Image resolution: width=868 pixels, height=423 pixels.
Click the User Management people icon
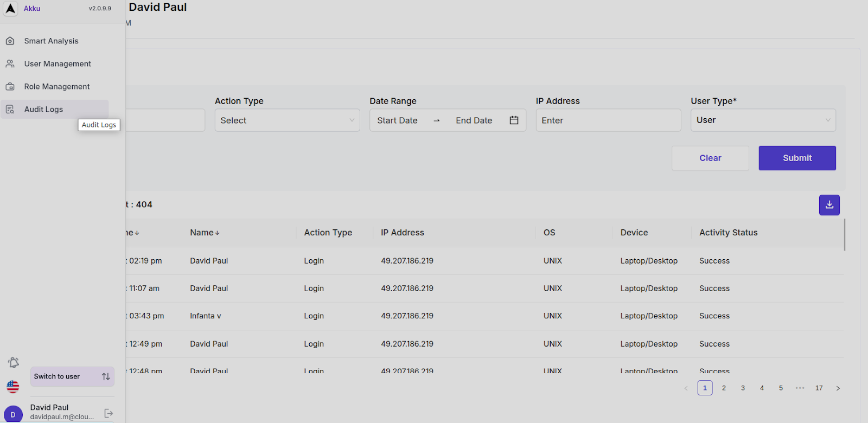[x=10, y=64]
